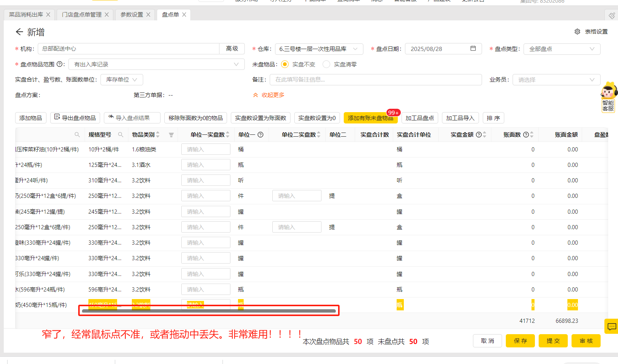Open 表格设置 gear icon
Screen dimensions: 618x364
coord(577,32)
